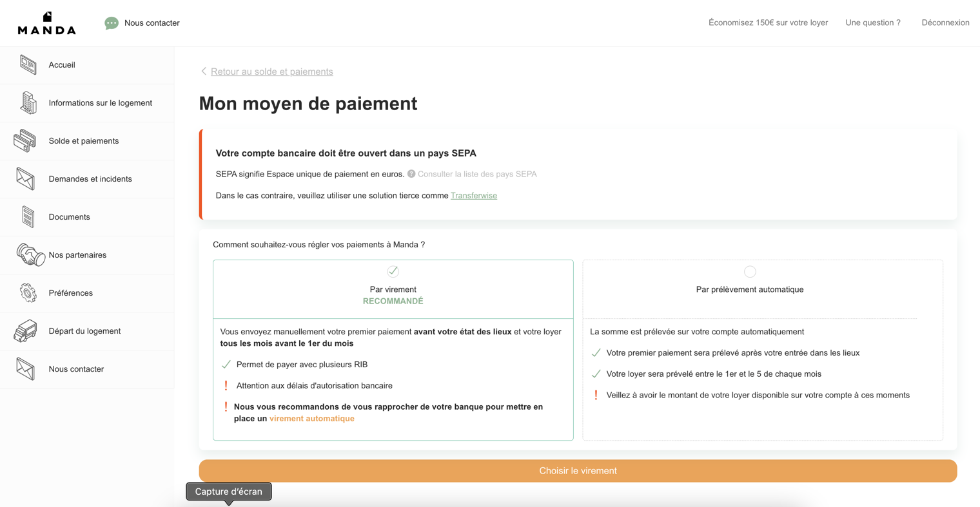Image resolution: width=980 pixels, height=507 pixels.
Task: Select the Par prélèvement automatique radio option
Action: (750, 271)
